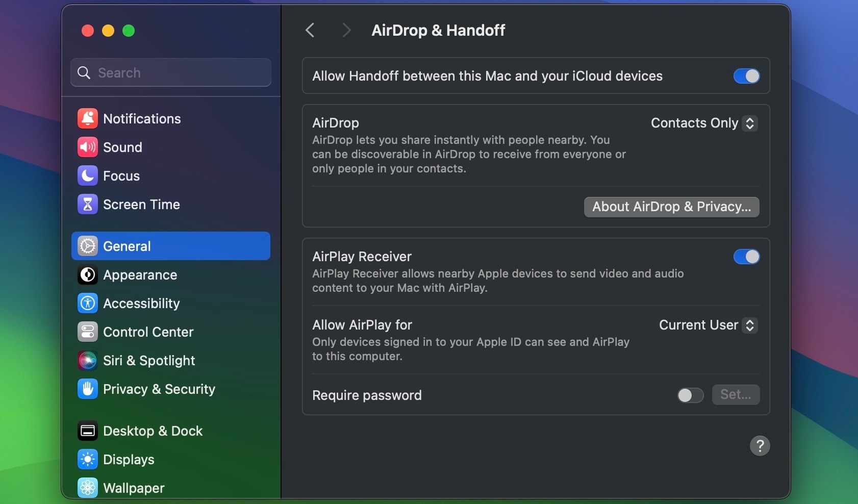
Task: Go back using the back chevron
Action: click(x=310, y=30)
